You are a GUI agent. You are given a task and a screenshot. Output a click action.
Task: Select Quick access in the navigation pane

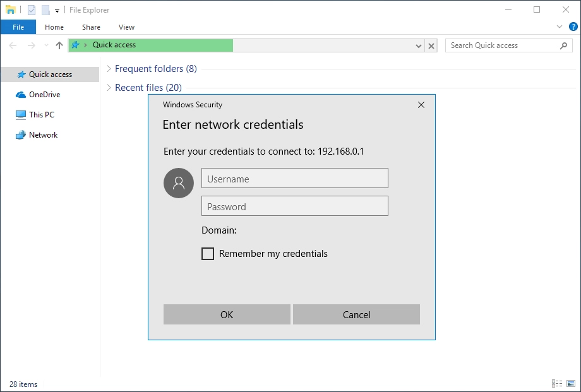pyautogui.click(x=50, y=74)
